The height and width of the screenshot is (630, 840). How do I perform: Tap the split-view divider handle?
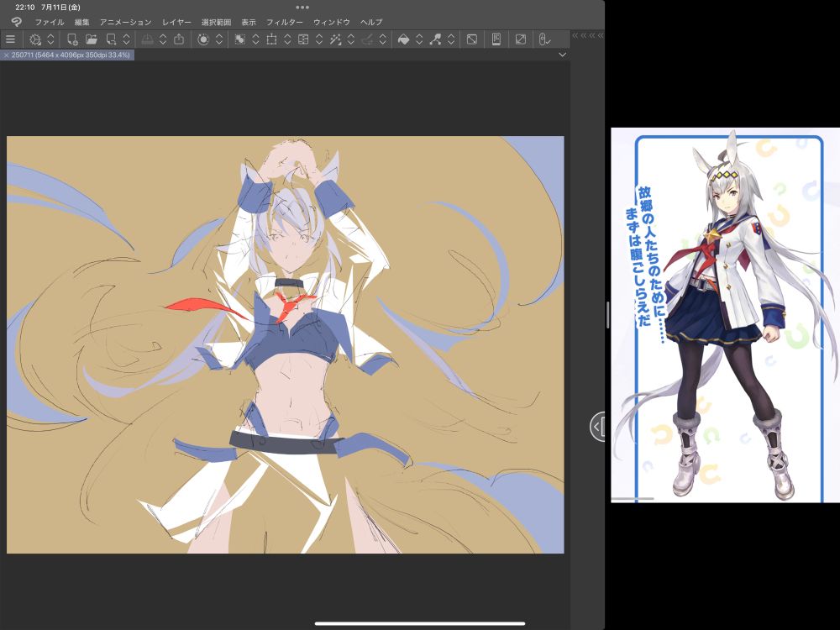click(607, 315)
